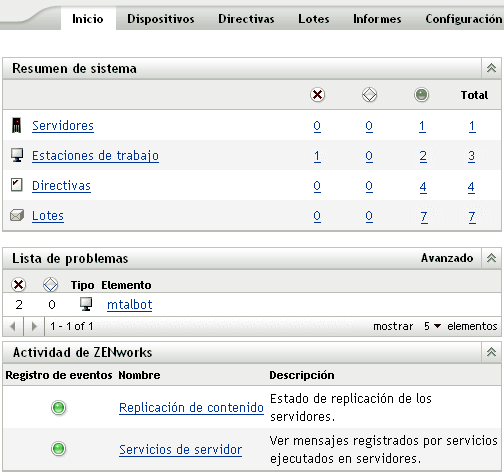This screenshot has width=504, height=475.
Task: Click Lotes row error count 0
Action: 317,216
